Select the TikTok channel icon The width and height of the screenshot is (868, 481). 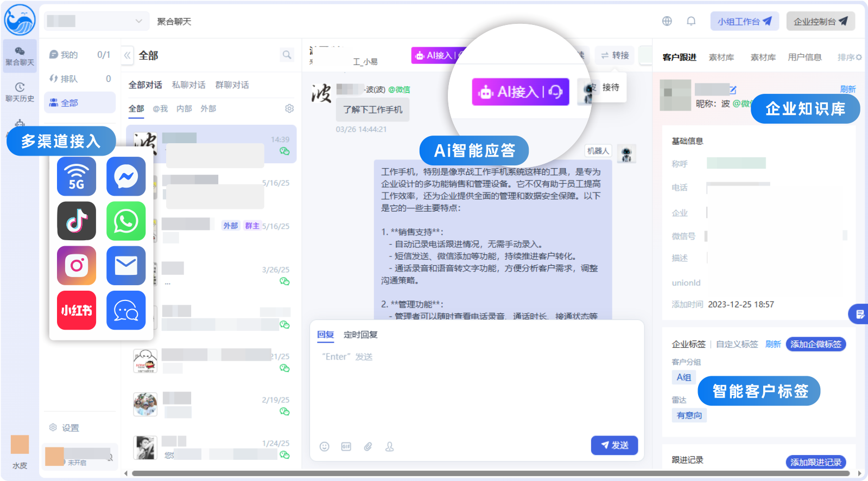pyautogui.click(x=77, y=221)
